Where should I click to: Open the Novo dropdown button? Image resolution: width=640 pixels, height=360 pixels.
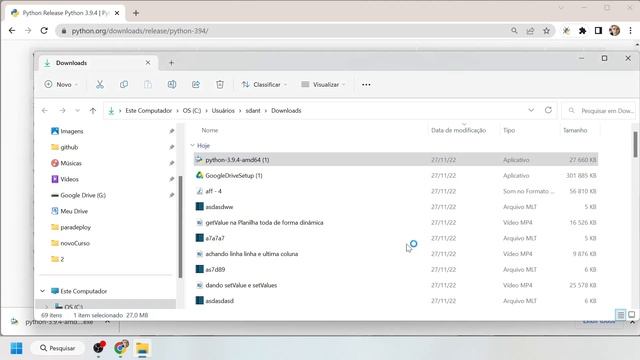click(x=61, y=84)
